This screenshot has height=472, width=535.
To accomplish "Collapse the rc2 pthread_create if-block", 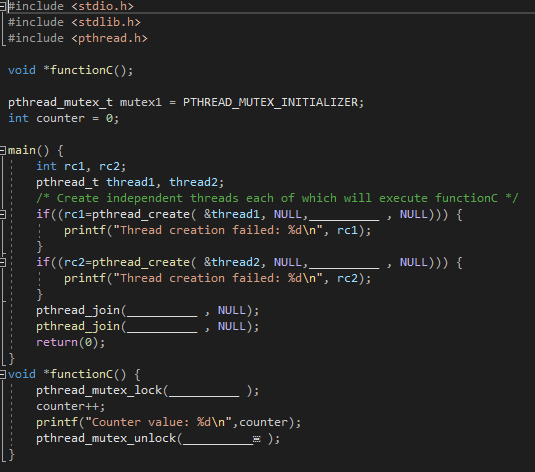I will click(x=2, y=262).
